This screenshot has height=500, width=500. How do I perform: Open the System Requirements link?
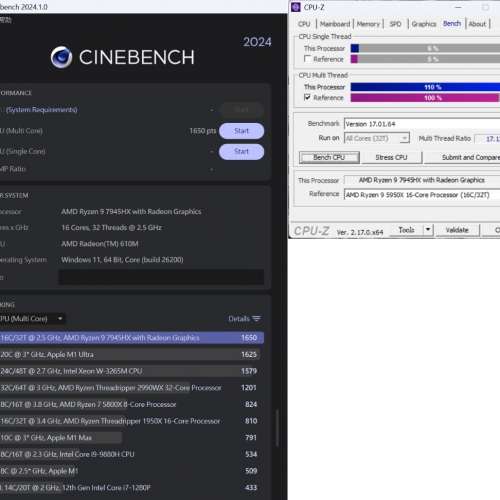pyautogui.click(x=42, y=110)
